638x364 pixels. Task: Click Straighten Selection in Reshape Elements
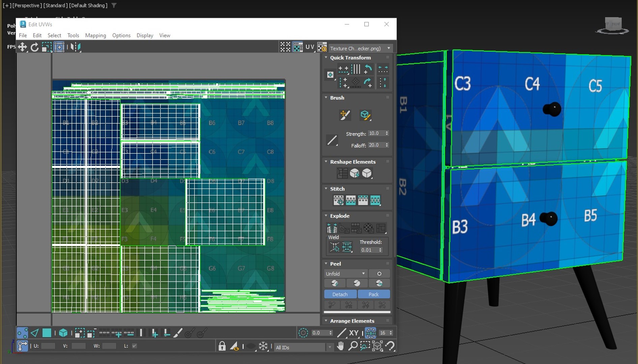[x=342, y=173]
